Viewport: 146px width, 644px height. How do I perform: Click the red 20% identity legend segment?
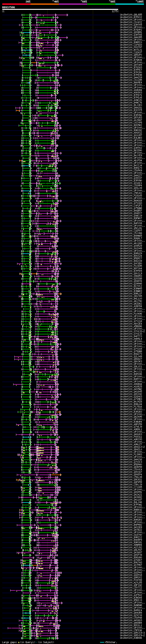(16, 4)
